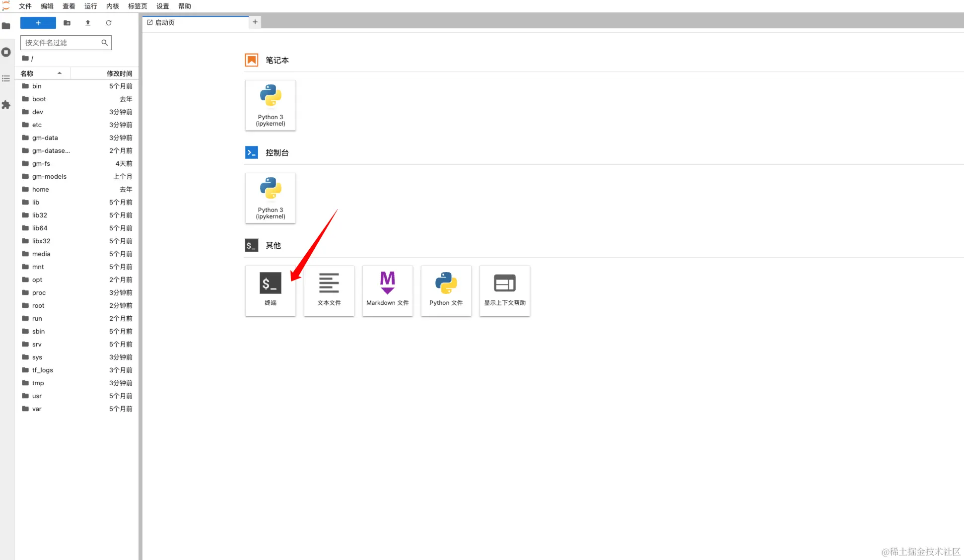Open 显示上下文帮助 contextual help card
The width and height of the screenshot is (964, 560).
coord(505,290)
